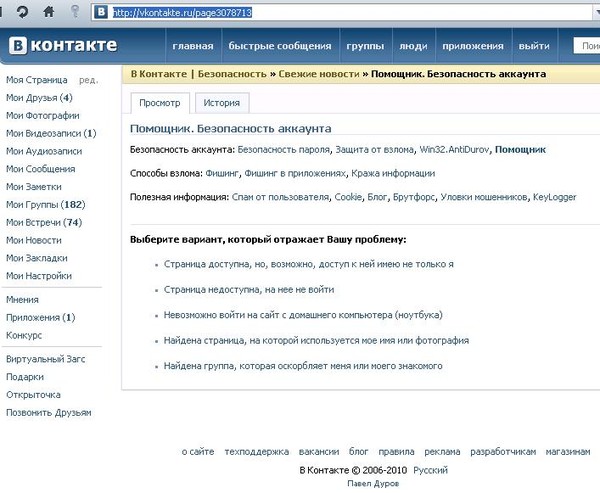600x493 pixels.
Task: Open Блог link in Полезная информация
Action: click(x=377, y=197)
